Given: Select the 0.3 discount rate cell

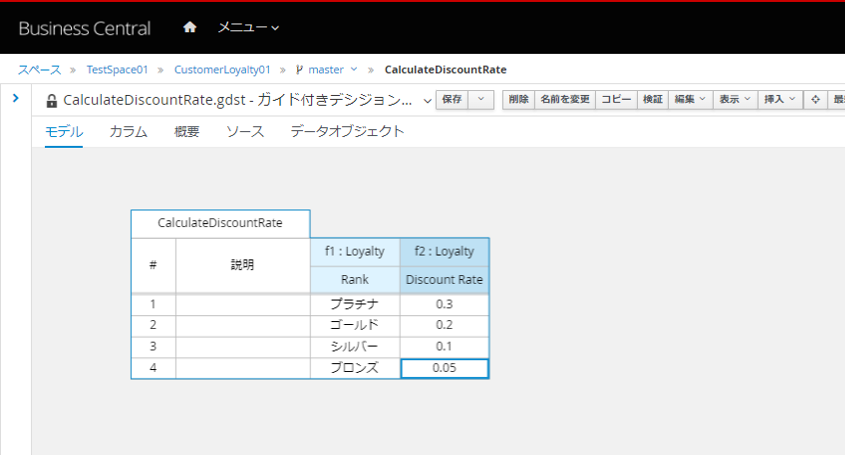Looking at the screenshot, I should pos(444,305).
